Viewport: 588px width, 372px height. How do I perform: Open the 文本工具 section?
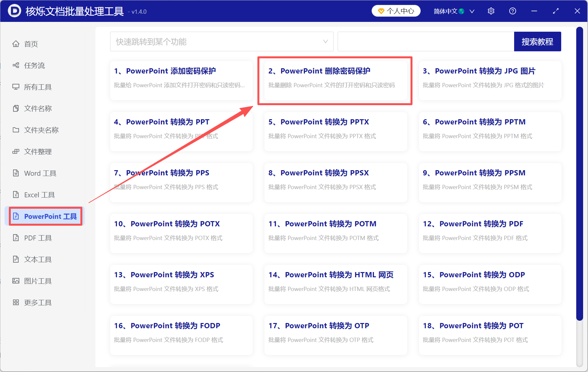[38, 259]
